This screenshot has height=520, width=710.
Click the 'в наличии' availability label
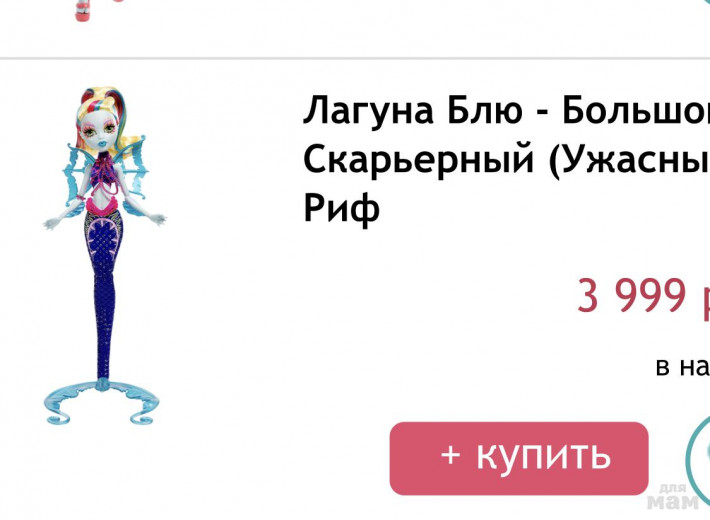(x=683, y=366)
